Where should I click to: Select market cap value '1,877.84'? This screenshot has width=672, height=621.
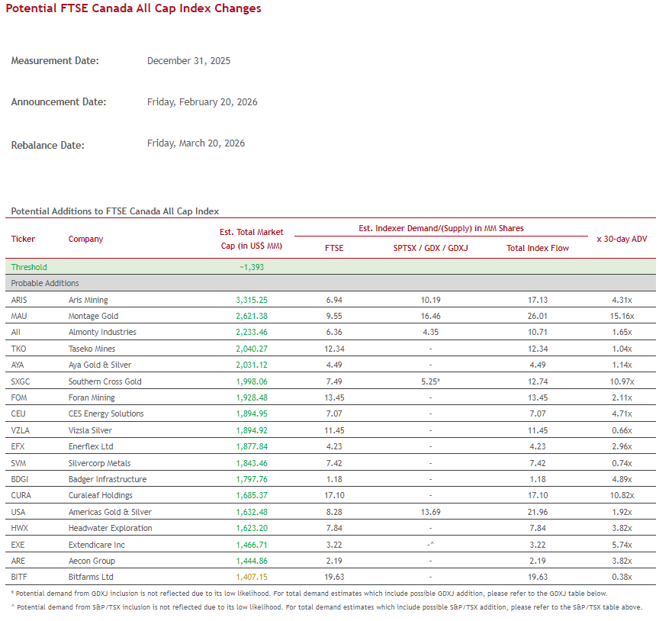[252, 446]
